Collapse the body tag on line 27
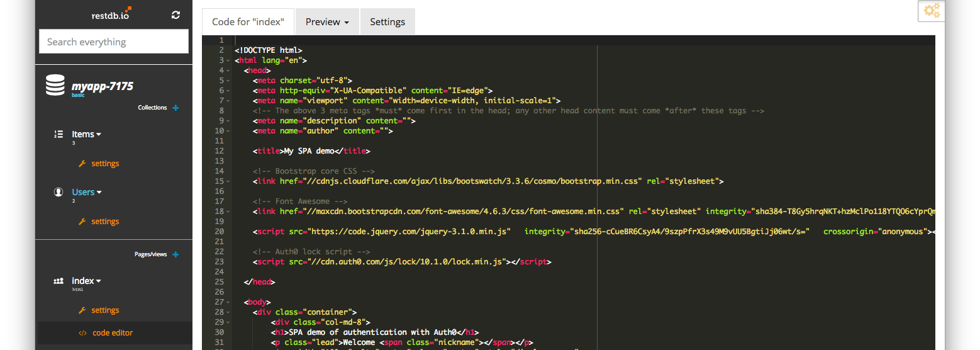The height and width of the screenshot is (350, 980). (x=230, y=302)
